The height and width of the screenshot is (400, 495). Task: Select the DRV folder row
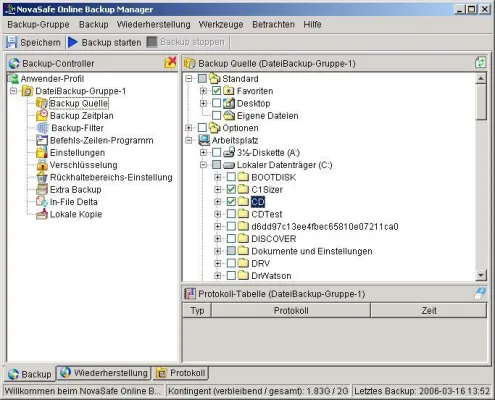pos(260,264)
